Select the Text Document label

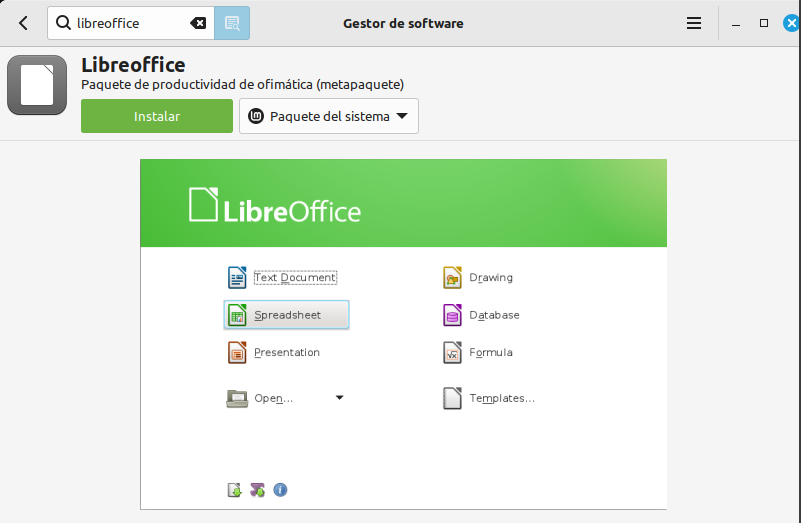(x=295, y=277)
